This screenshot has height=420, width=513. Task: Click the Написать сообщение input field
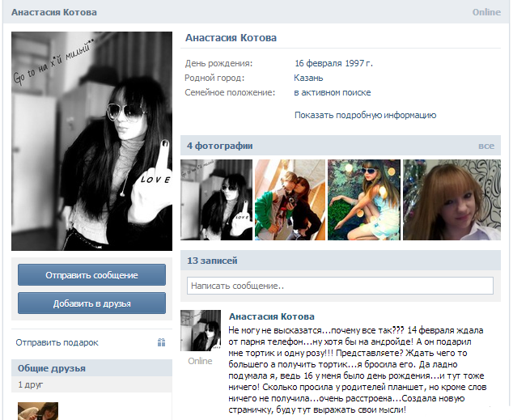point(340,286)
